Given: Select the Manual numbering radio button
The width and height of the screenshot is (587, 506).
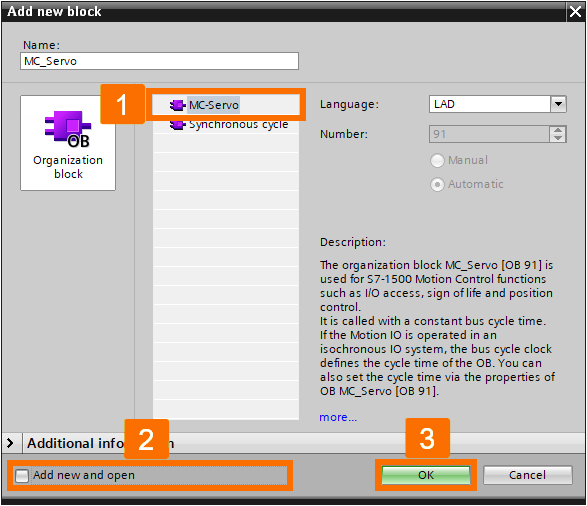Looking at the screenshot, I should pos(437,161).
